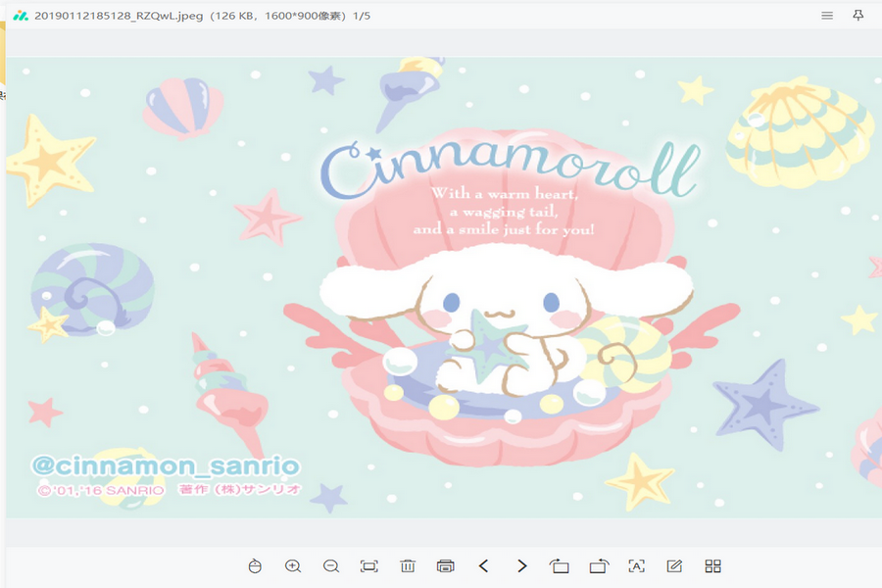Click the Cinnamoroll title in the image
The height and width of the screenshot is (588, 882).
[510, 169]
